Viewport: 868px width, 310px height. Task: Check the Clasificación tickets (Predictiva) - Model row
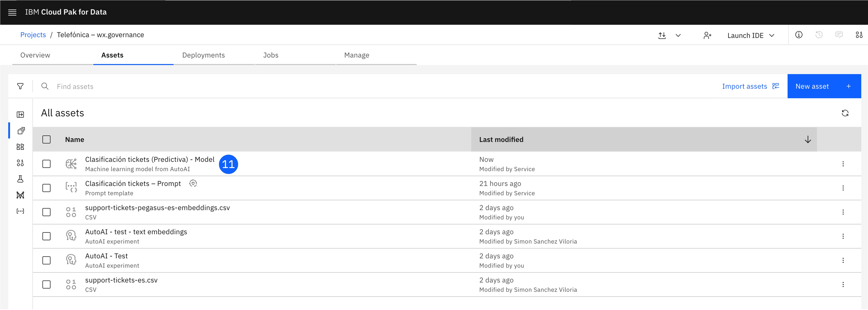tap(47, 164)
